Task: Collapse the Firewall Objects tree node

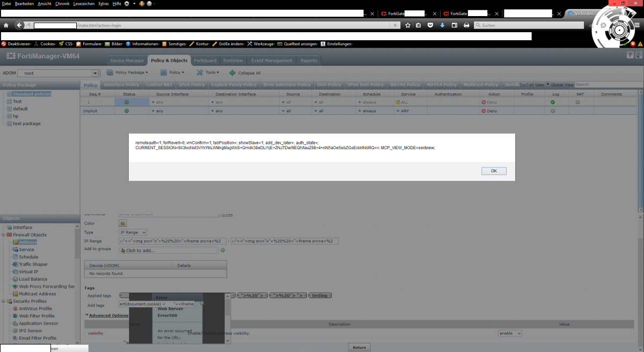Action: (x=4, y=235)
